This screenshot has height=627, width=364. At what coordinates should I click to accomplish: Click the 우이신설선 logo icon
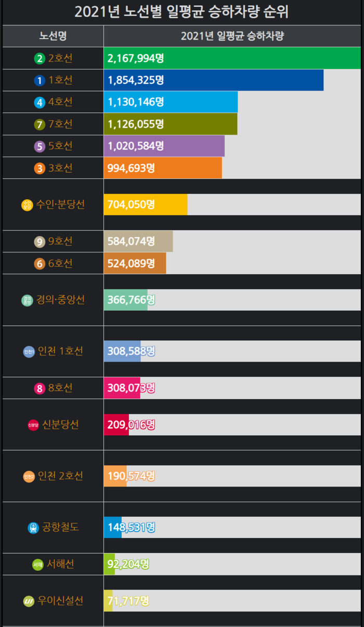(x=29, y=601)
